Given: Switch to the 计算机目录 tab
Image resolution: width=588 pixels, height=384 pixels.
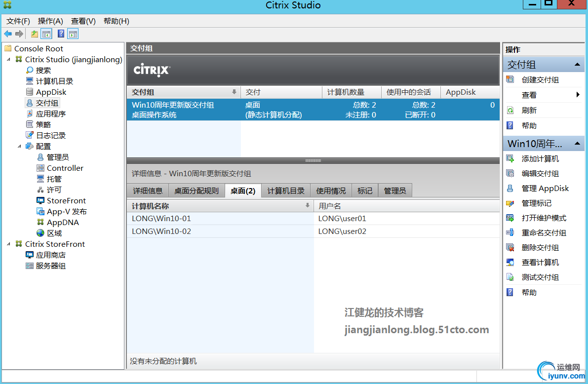Looking at the screenshot, I should point(286,191).
